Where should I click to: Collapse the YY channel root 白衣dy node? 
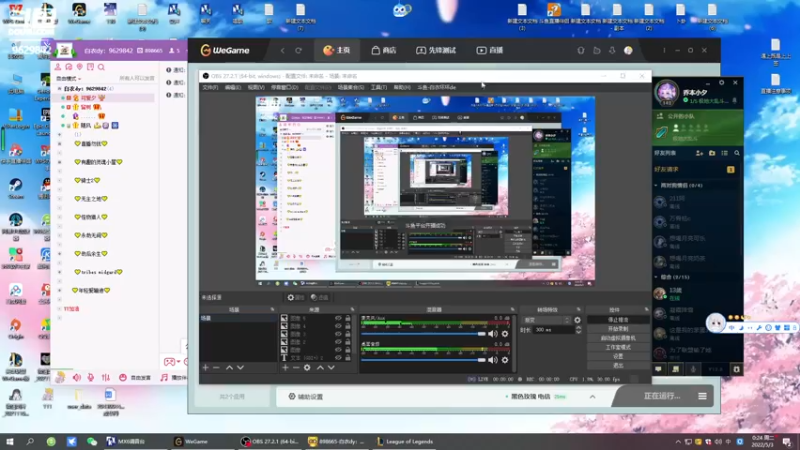pyautogui.click(x=59, y=88)
